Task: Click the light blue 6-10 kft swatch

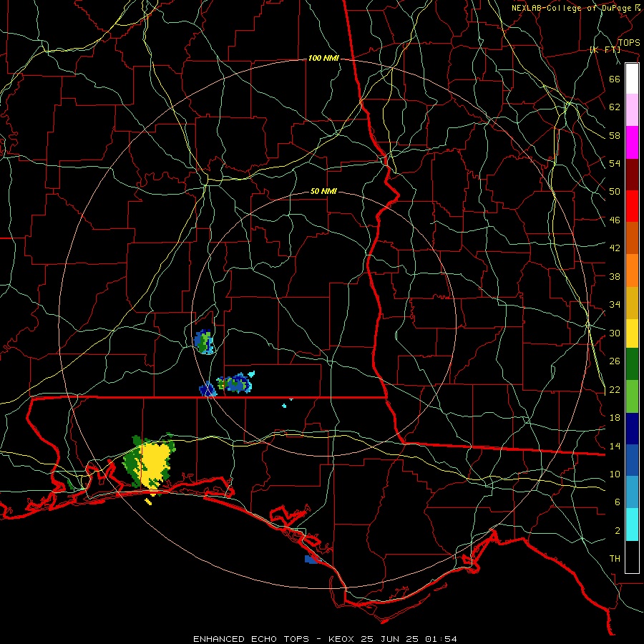Action: click(x=632, y=492)
